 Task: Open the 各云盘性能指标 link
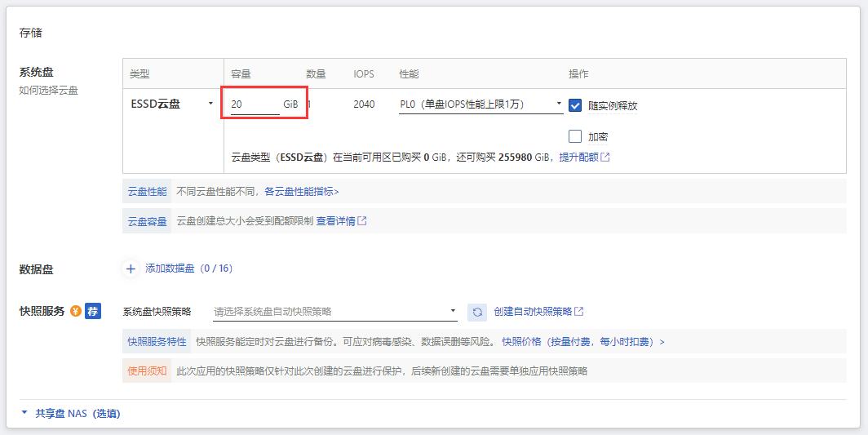pyautogui.click(x=301, y=192)
